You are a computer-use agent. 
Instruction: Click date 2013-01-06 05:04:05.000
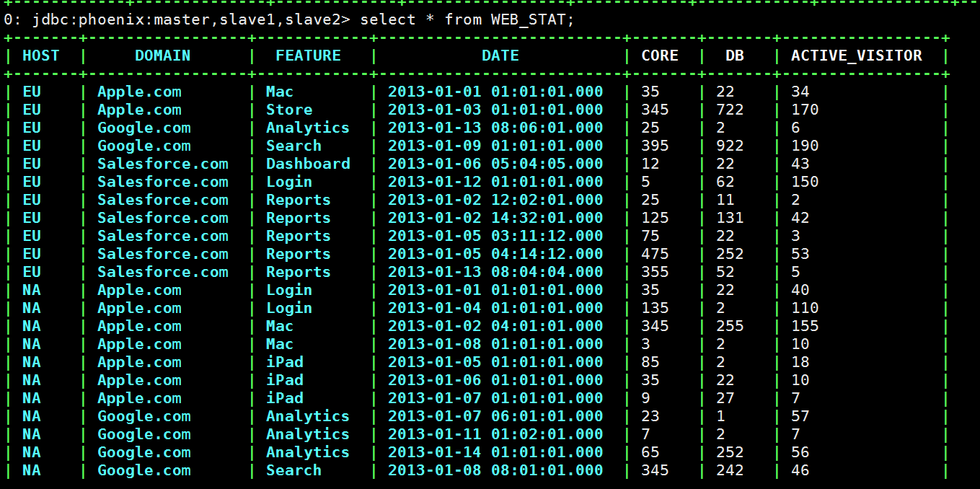[x=495, y=164]
